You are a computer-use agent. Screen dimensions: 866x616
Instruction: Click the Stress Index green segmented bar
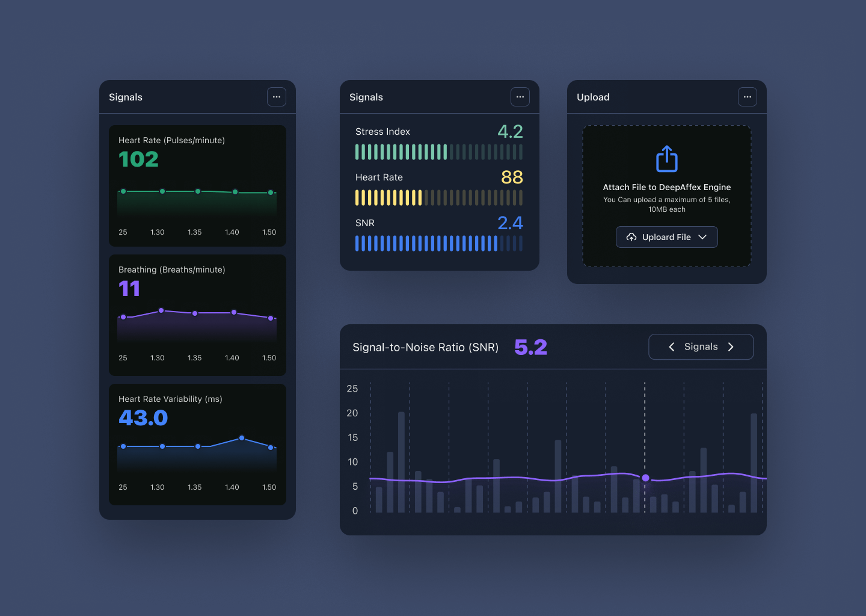438,152
